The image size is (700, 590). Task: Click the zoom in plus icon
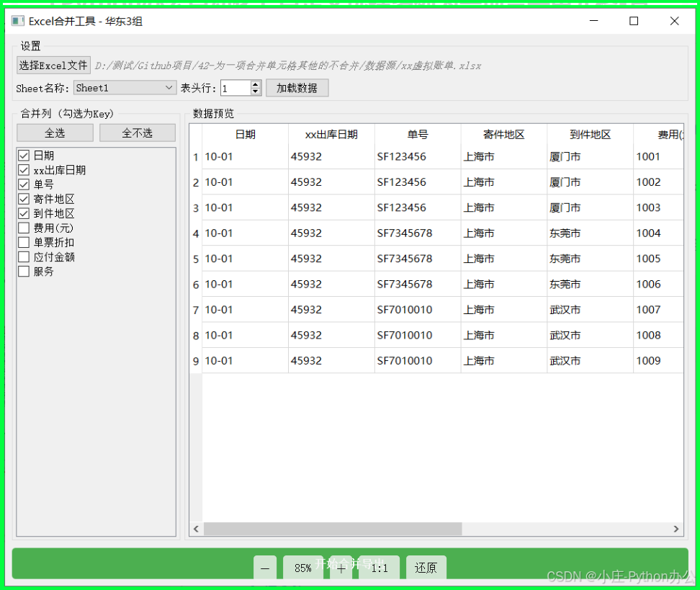[340, 568]
